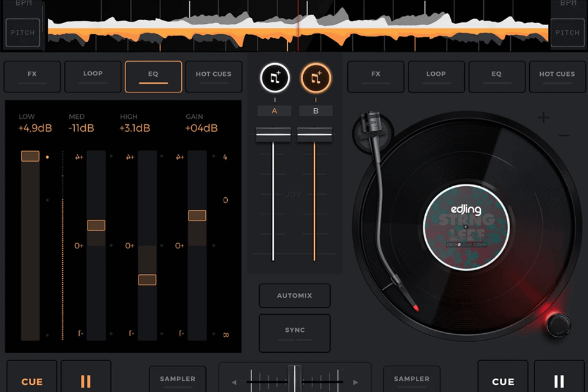588x392 pixels.
Task: Nudge crossfader with left arrow
Action: [x=234, y=382]
